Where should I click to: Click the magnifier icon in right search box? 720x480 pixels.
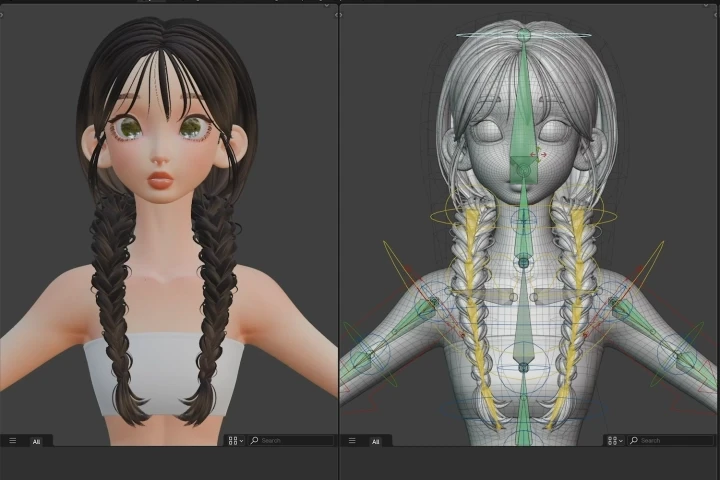coord(634,440)
